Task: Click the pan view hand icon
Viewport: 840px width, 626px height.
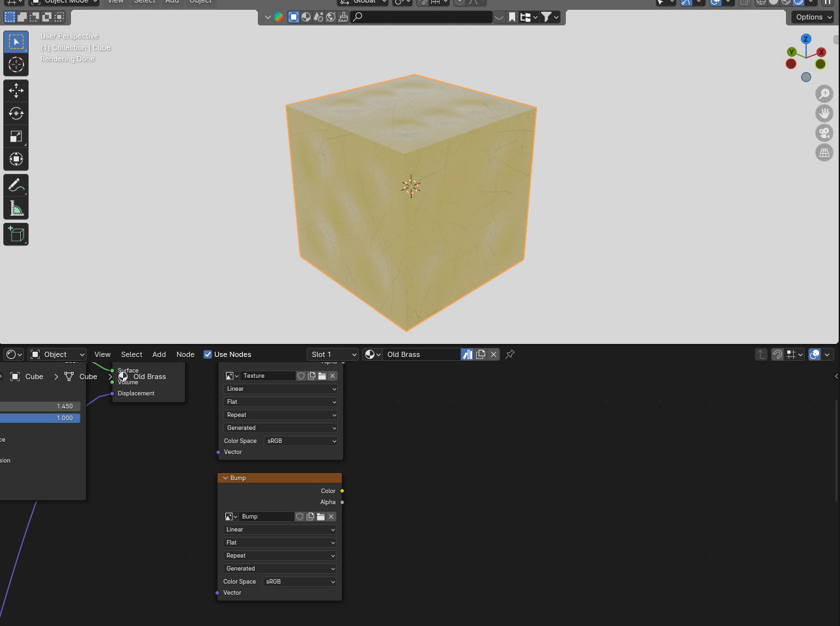Action: tap(824, 113)
